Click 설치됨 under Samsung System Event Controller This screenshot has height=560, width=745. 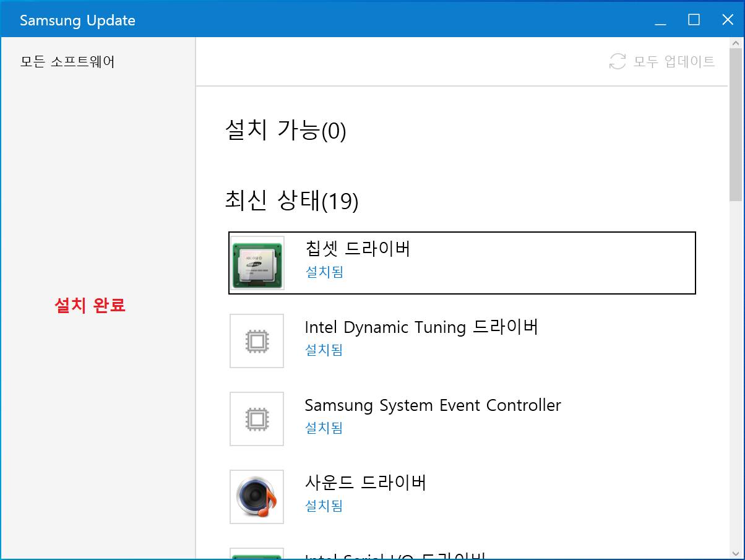tap(324, 428)
